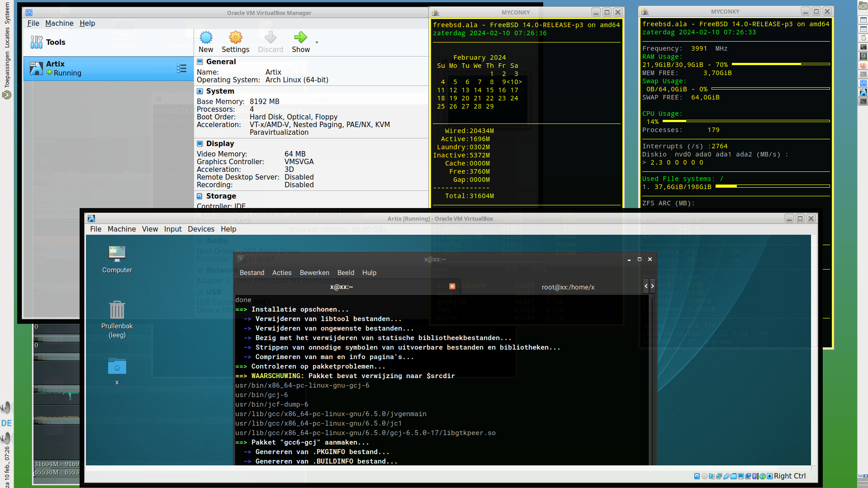The height and width of the screenshot is (488, 868).
Task: Open File menu in VirtualBox Manager
Action: (x=33, y=24)
